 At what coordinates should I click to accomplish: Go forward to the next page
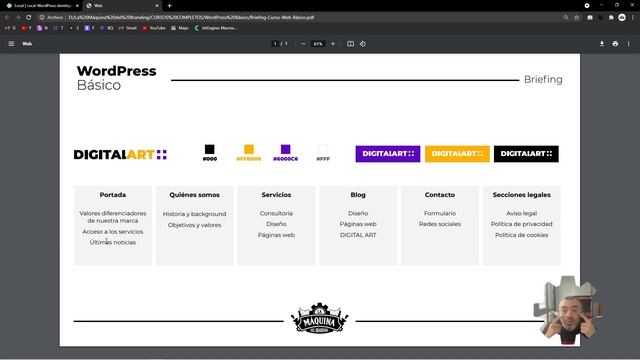pos(18,18)
